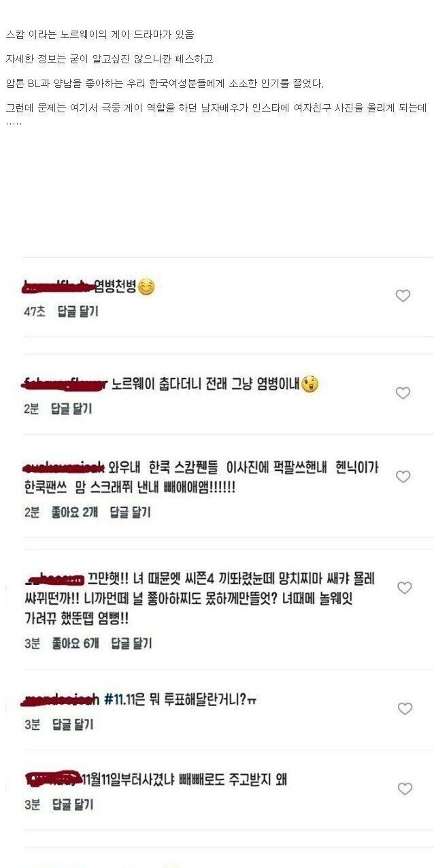The image size is (434, 868).
Task: Click the winking emoji in 염병이내 comment
Action: click(310, 384)
